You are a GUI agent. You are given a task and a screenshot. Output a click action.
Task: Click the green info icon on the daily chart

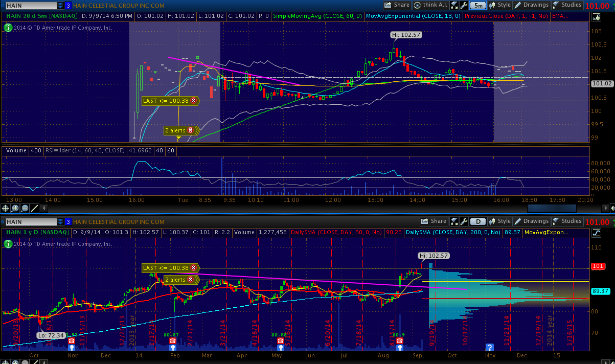7,244
